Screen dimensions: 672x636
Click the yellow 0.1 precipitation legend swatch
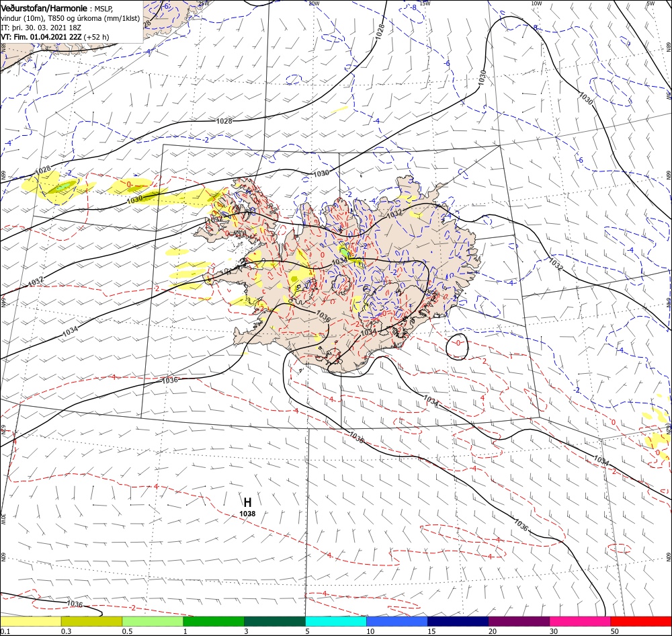30,621
